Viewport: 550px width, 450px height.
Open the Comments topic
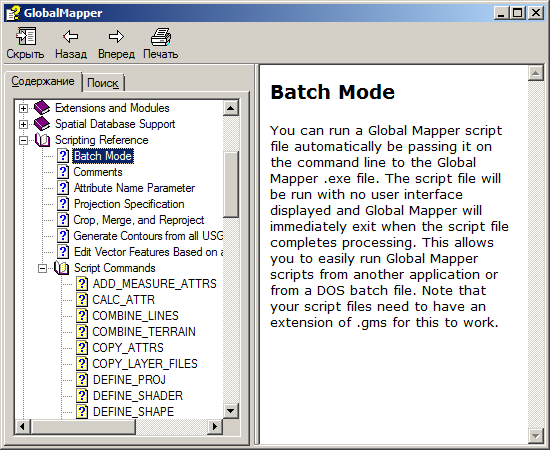pos(98,172)
